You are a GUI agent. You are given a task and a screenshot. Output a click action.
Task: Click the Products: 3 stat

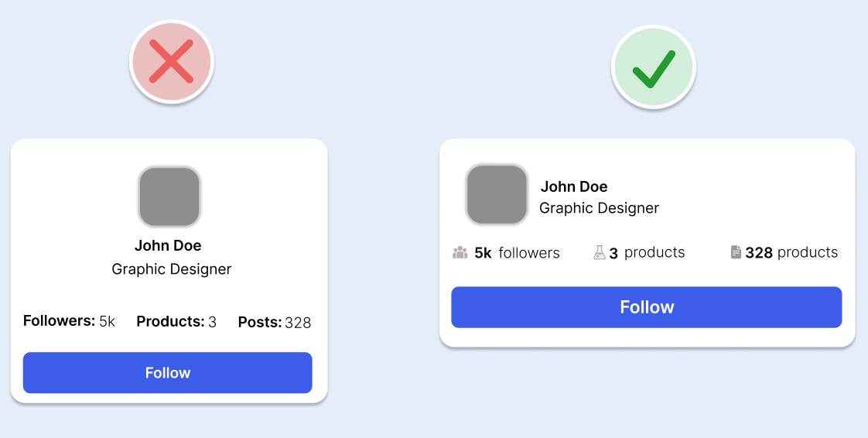pos(176,321)
